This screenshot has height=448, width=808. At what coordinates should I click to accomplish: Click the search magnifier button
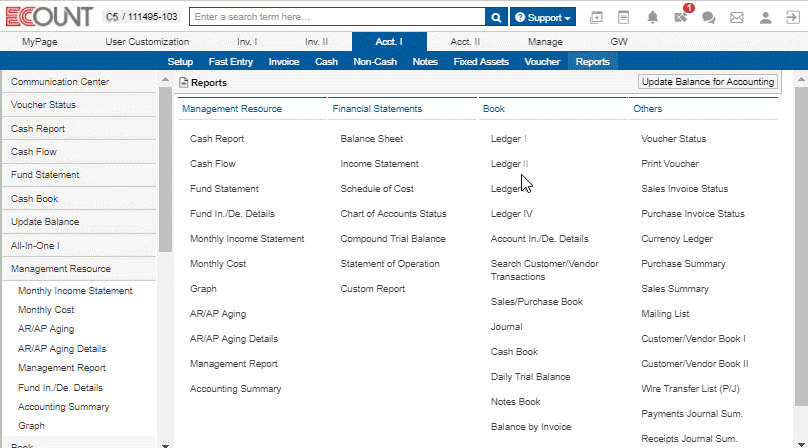coord(496,17)
